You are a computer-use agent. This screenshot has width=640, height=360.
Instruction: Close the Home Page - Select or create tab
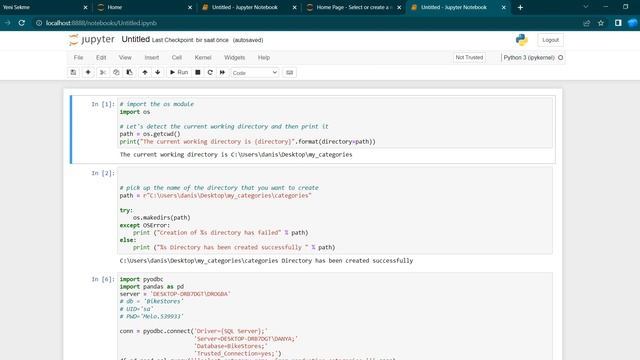coord(399,7)
